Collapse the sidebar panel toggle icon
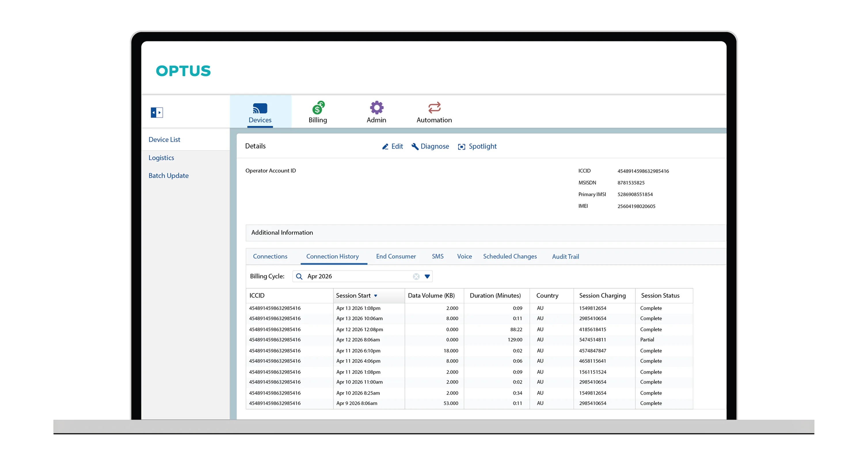Image resolution: width=868 pixels, height=460 pixels. pyautogui.click(x=157, y=112)
